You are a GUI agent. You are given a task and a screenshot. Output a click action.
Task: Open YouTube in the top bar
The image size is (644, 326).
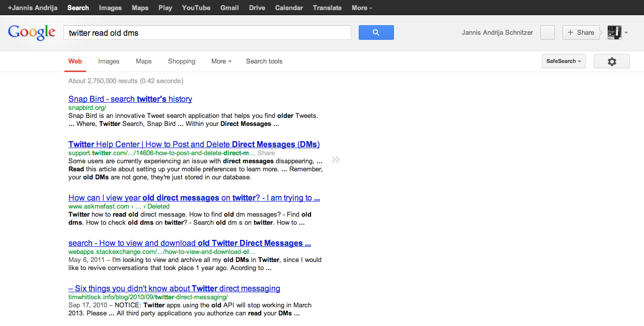196,8
